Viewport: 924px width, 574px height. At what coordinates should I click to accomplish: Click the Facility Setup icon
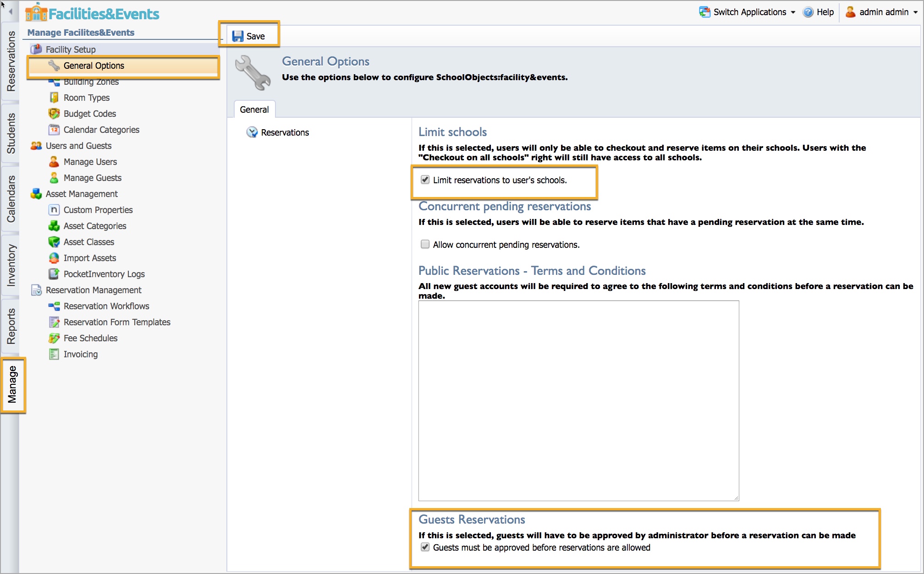36,49
